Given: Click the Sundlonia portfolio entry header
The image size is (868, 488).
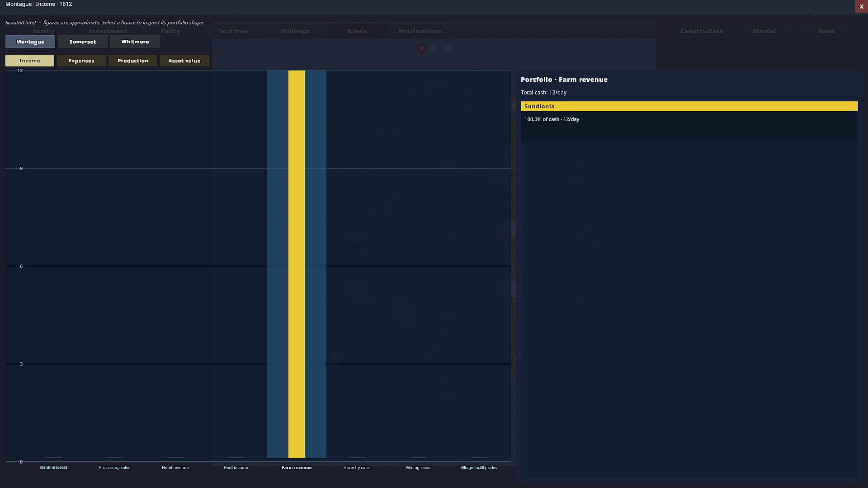Looking at the screenshot, I should tap(689, 106).
